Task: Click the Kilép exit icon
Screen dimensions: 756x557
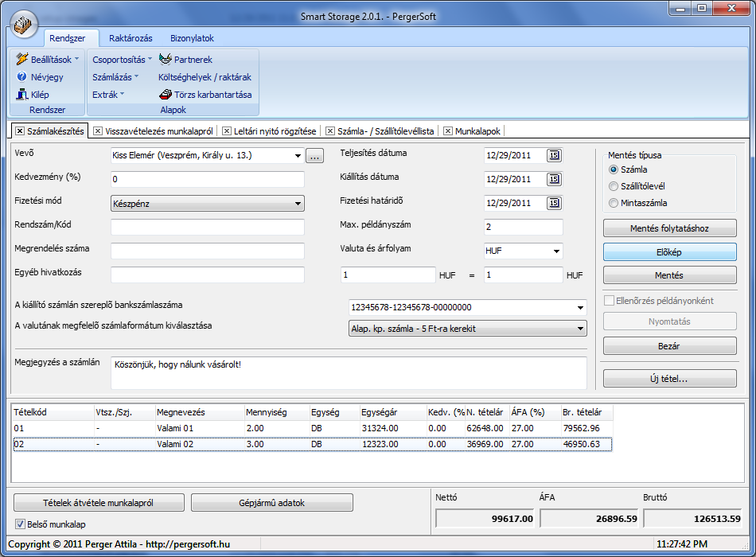Action: coord(22,95)
